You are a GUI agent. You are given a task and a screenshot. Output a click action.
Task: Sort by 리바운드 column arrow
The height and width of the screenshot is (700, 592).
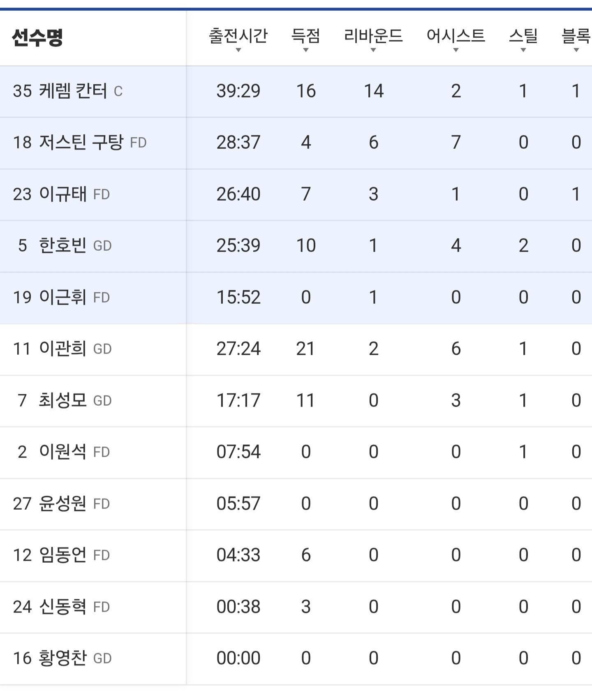373,50
